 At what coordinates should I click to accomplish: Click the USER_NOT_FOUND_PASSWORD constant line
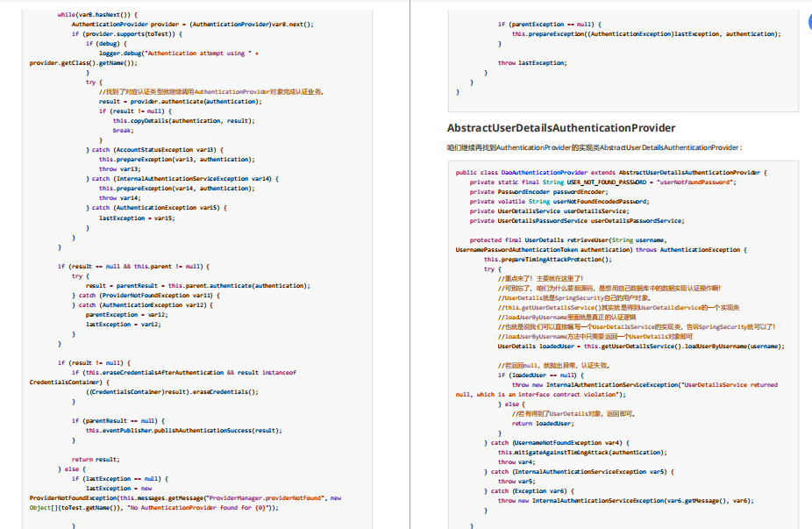(602, 182)
